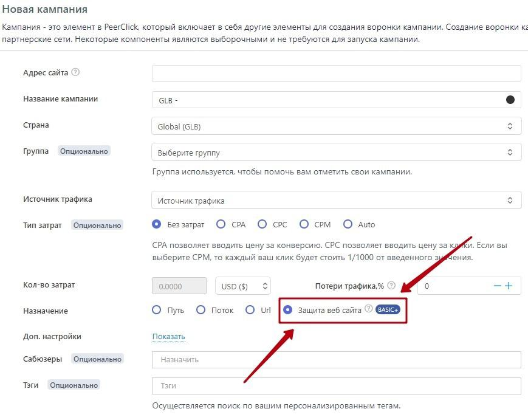Increase traffic loss with plus icon

click(x=509, y=286)
